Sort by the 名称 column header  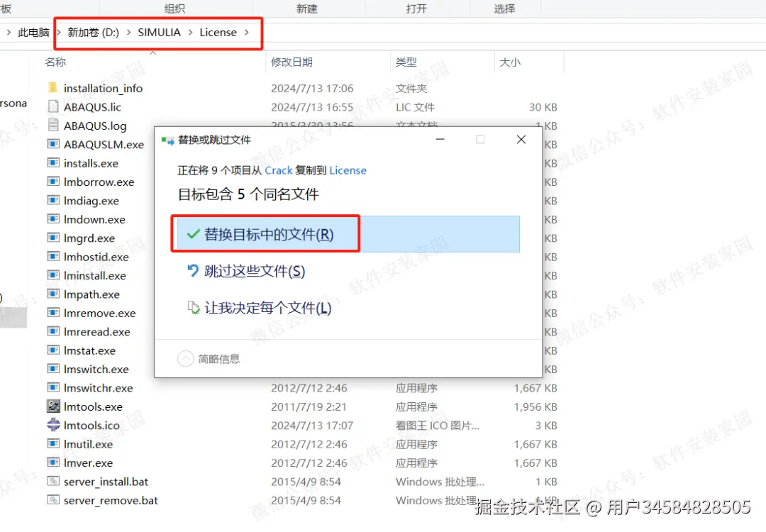coord(55,62)
